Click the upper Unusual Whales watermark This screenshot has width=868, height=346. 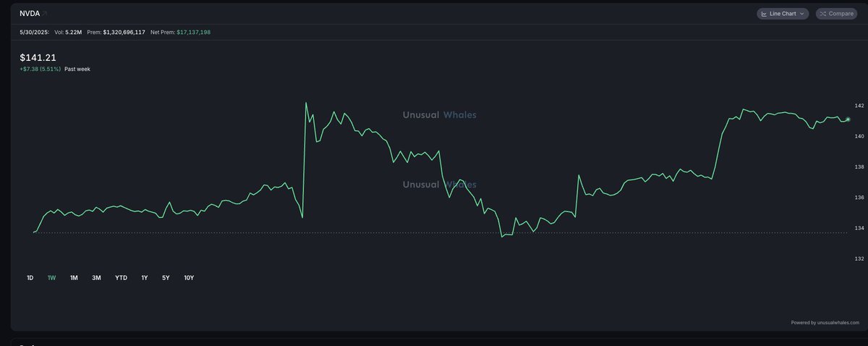click(439, 115)
